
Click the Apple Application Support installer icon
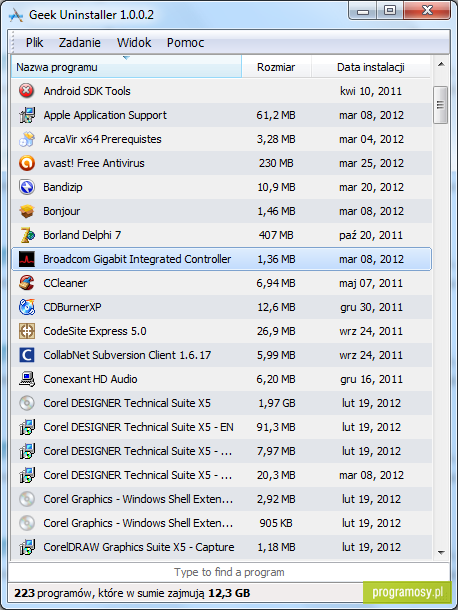(x=27, y=115)
